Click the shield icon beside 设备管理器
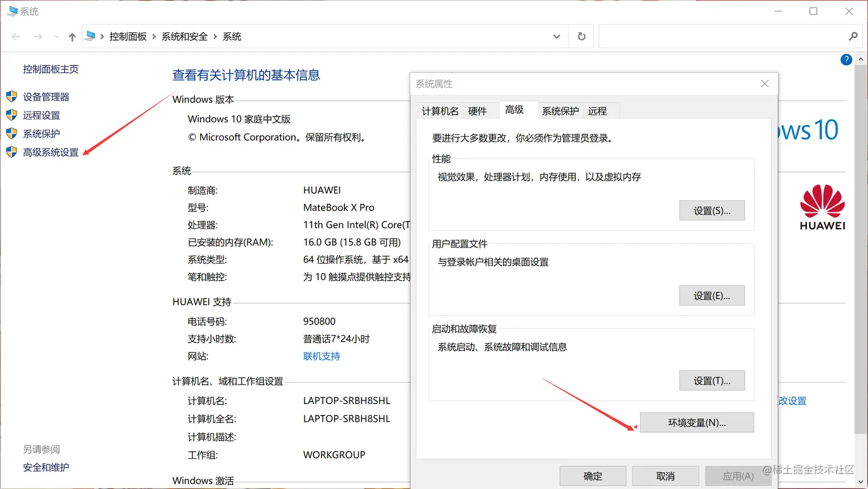This screenshot has width=868, height=489. 11,96
